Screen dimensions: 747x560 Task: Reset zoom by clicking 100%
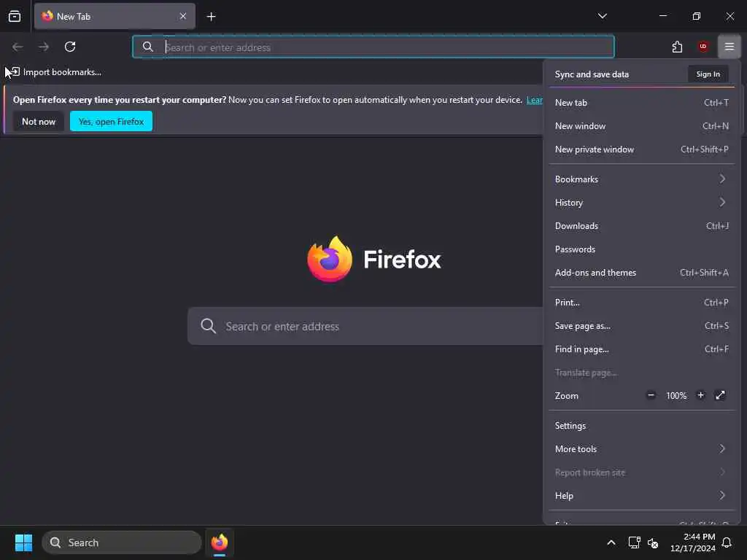tap(676, 396)
